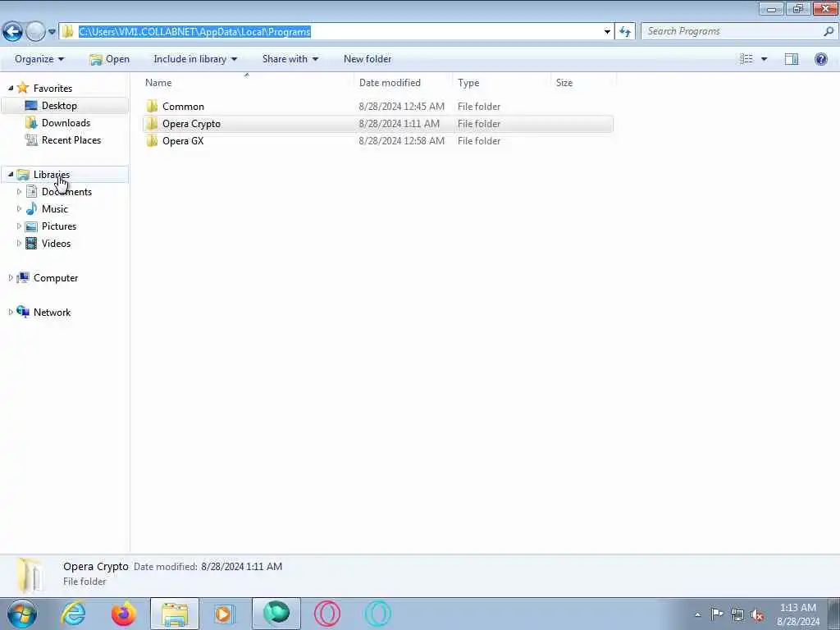The height and width of the screenshot is (630, 840).
Task: Show hidden tray icons arrow
Action: point(697,614)
